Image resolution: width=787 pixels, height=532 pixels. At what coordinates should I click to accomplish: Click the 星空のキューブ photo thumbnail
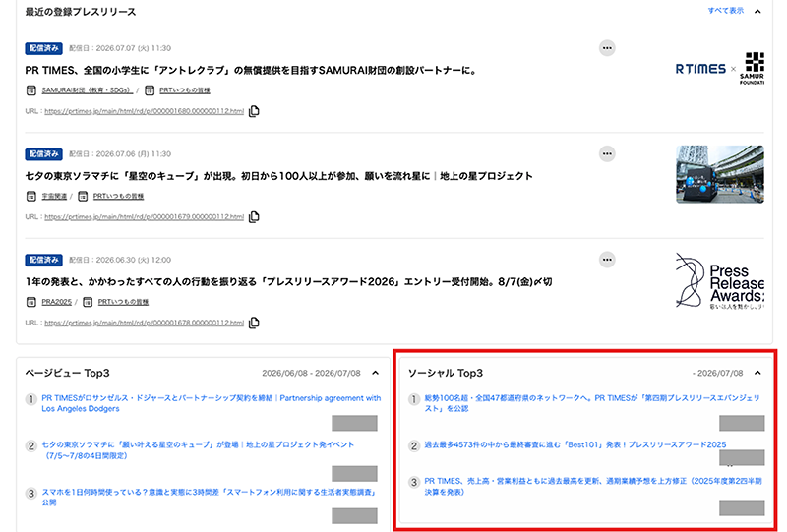click(720, 174)
